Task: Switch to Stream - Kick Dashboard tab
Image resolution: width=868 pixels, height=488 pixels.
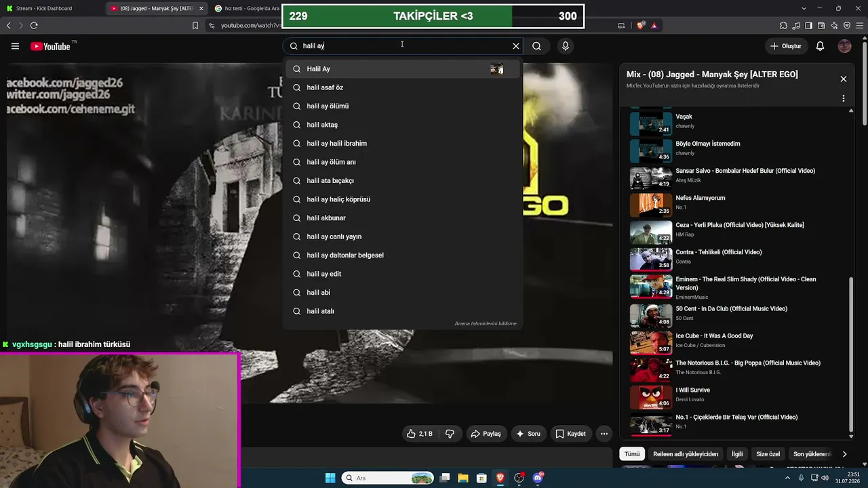Action: pyautogui.click(x=51, y=8)
